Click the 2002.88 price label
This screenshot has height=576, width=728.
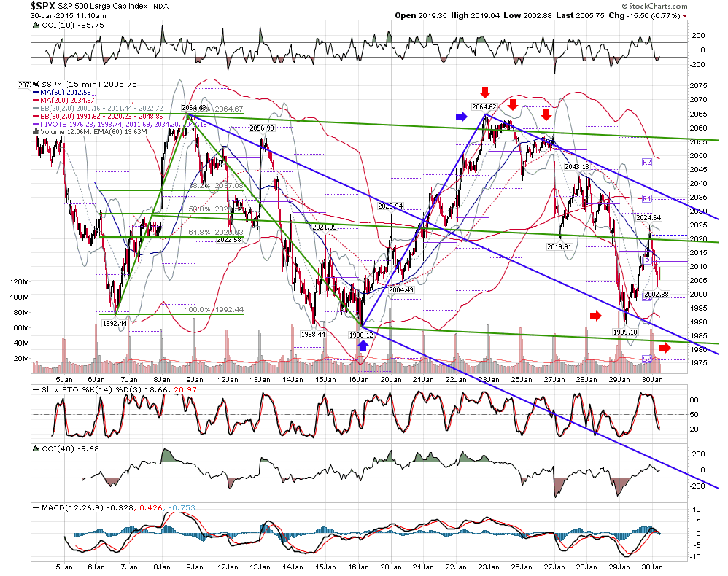click(x=657, y=294)
